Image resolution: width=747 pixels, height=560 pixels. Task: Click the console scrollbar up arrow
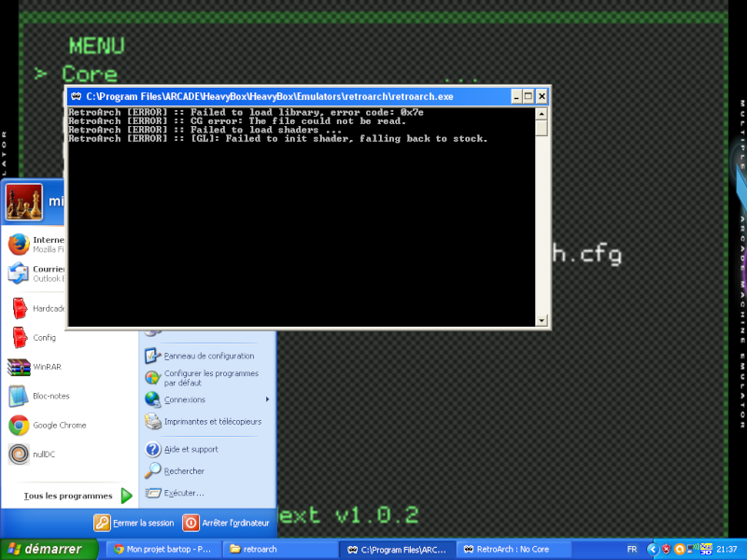pos(541,113)
